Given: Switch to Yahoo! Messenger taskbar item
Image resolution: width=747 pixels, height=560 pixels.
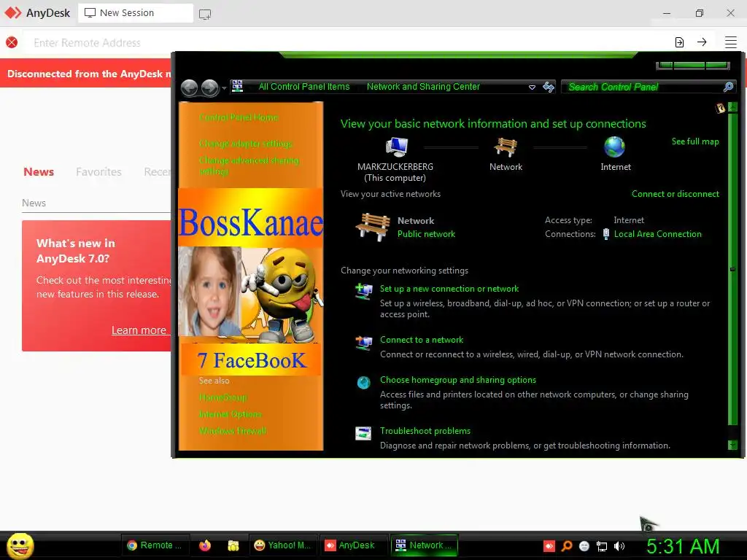Looking at the screenshot, I should pos(283,545).
